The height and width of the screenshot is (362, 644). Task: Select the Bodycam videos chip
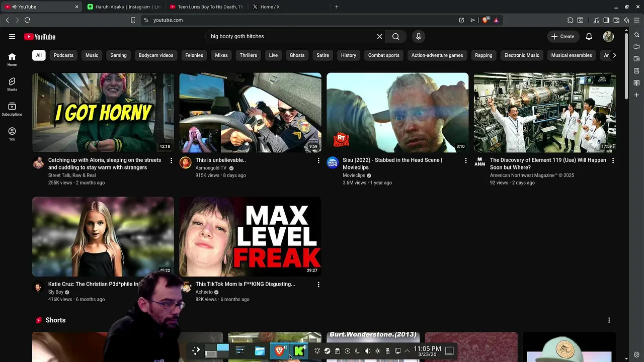pyautogui.click(x=156, y=55)
